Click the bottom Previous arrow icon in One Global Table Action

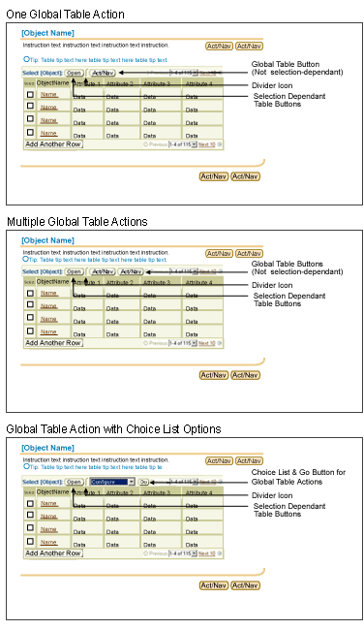(x=145, y=144)
